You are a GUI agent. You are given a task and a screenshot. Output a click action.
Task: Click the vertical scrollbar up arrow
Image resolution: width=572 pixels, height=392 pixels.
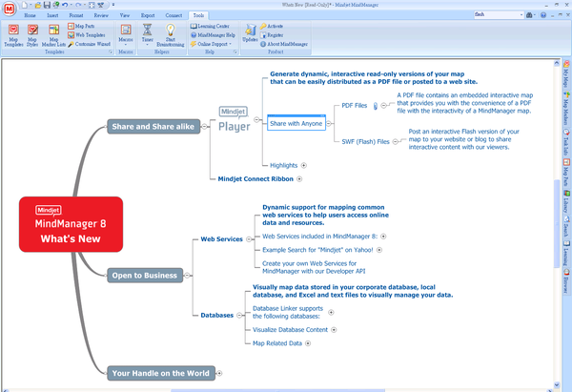[x=557, y=63]
